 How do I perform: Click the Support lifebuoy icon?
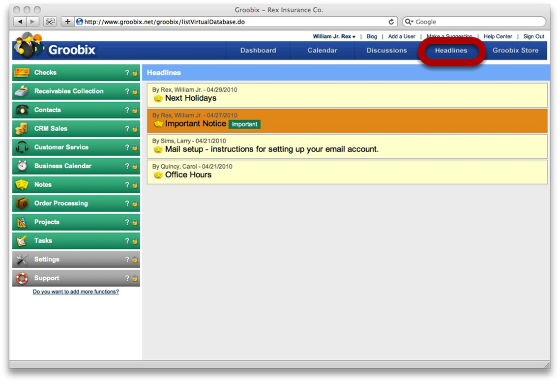(21, 278)
